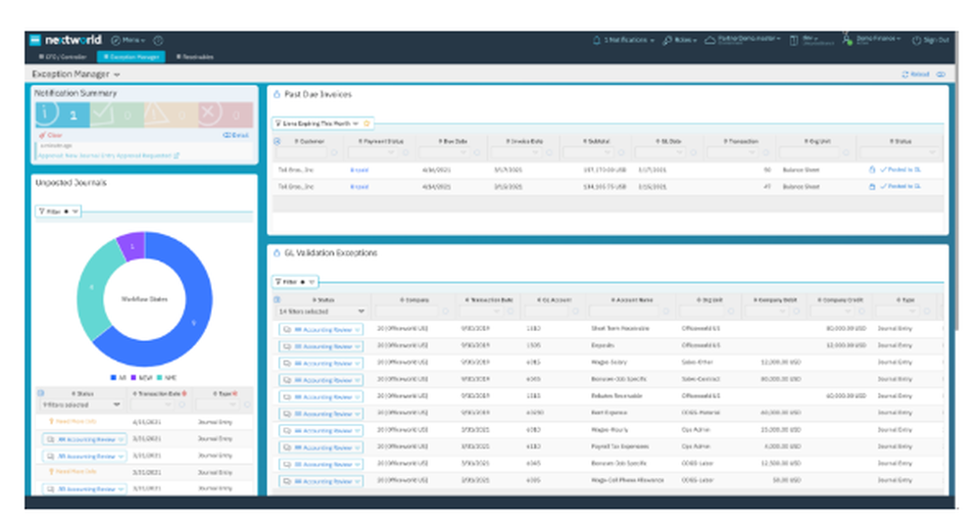Open external link icon after approval notification
This screenshot has width=980, height=524.
[x=176, y=156]
